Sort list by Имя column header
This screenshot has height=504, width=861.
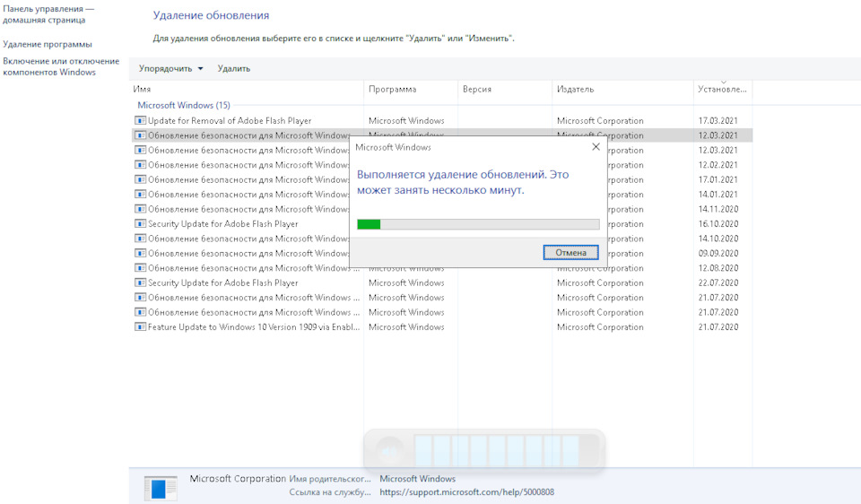tap(142, 90)
